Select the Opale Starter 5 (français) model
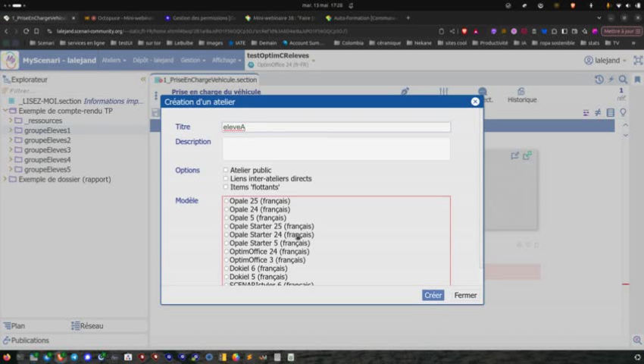The image size is (644, 364). pos(227,243)
